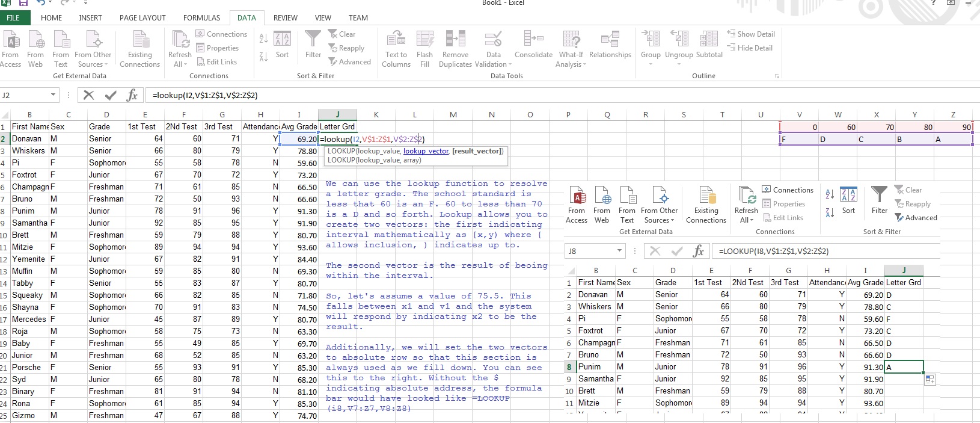Click From Text in main ribbon
The image size is (980, 423).
click(x=61, y=49)
